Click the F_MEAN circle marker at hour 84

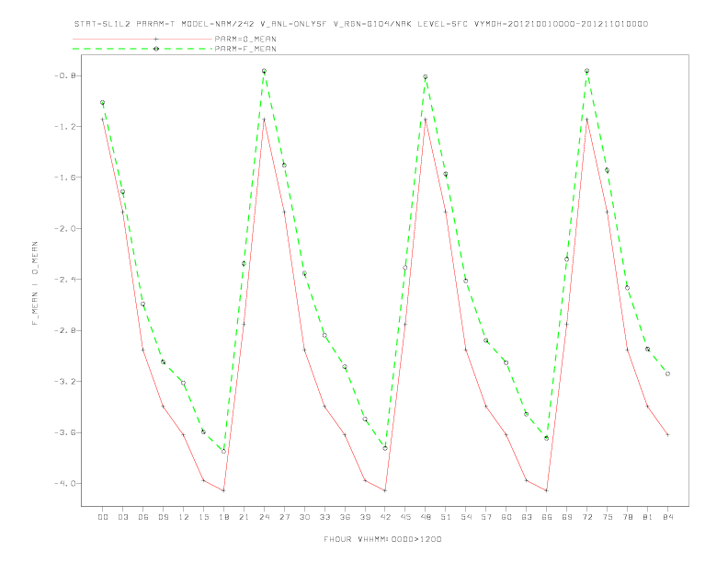coord(667,373)
